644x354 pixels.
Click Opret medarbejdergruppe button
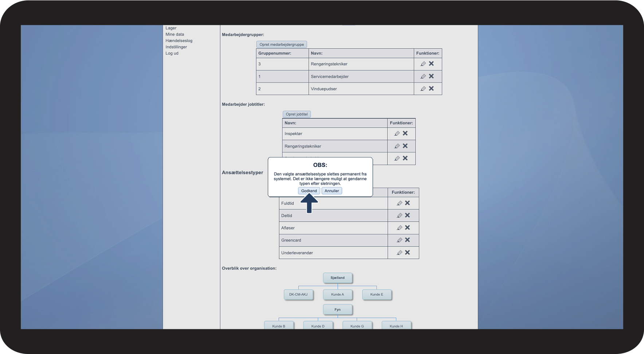(x=282, y=44)
